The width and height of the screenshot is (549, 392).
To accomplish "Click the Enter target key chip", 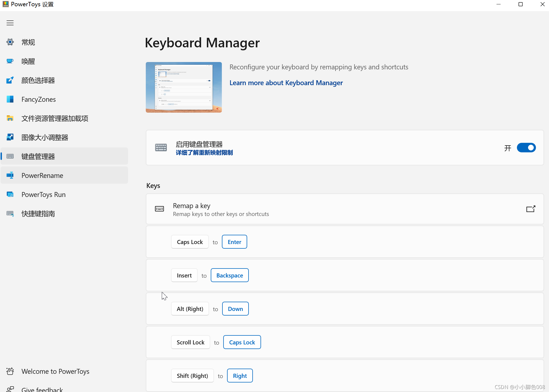I will click(x=234, y=242).
